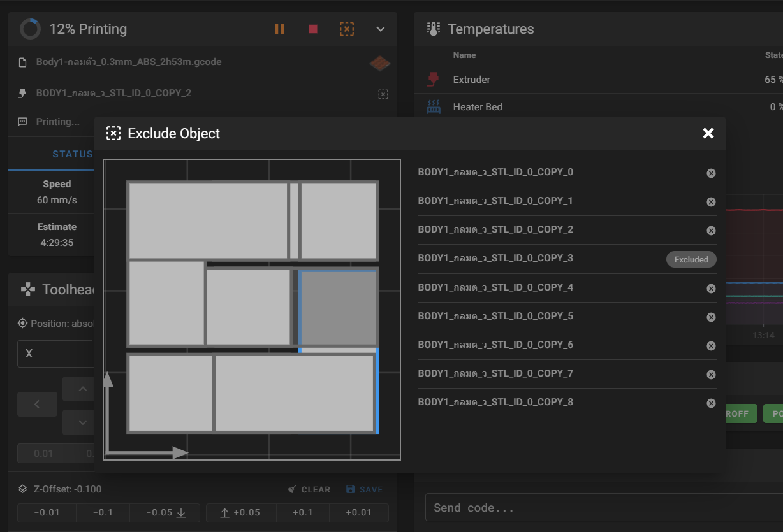783x532 pixels.
Task: Click the Body1 gcode filename text
Action: click(x=129, y=62)
